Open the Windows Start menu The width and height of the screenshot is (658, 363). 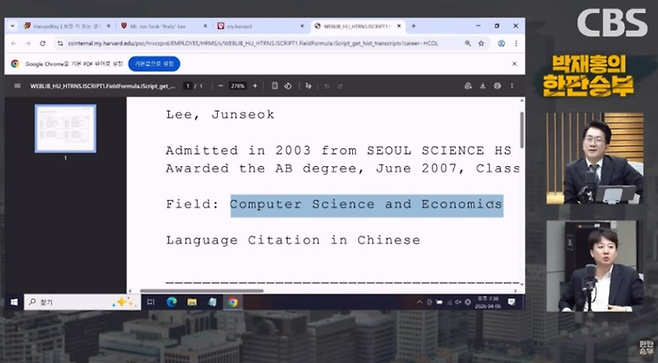[x=14, y=302]
